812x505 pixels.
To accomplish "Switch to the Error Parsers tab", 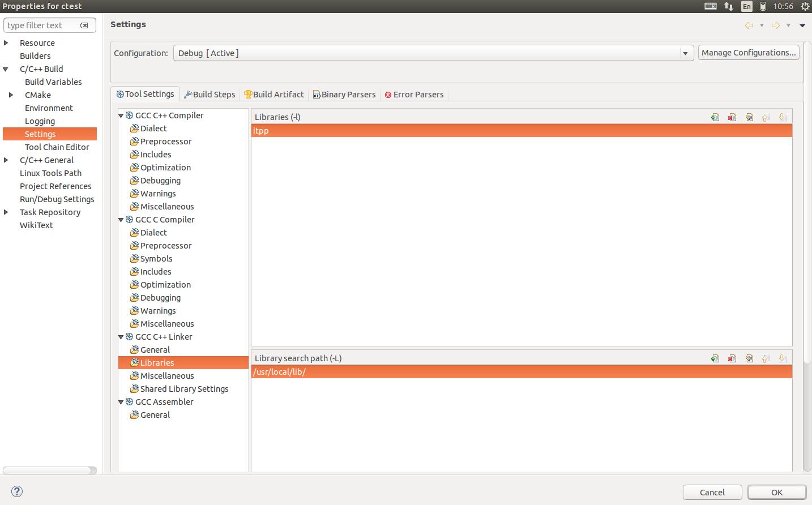I will [x=414, y=95].
